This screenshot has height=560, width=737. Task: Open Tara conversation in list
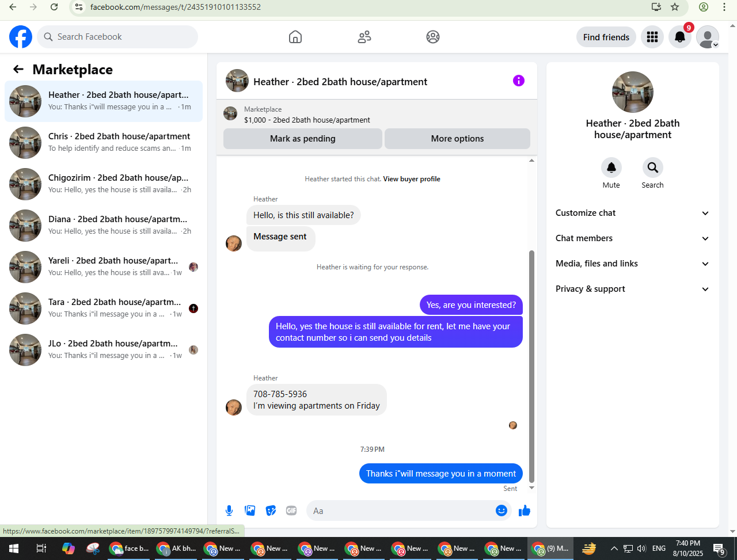point(104,308)
